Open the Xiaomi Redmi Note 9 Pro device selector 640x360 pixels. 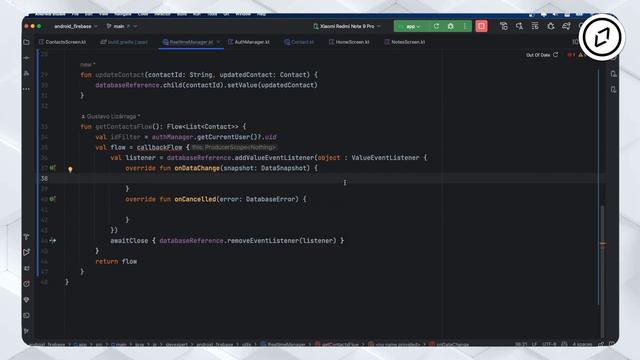[347, 26]
